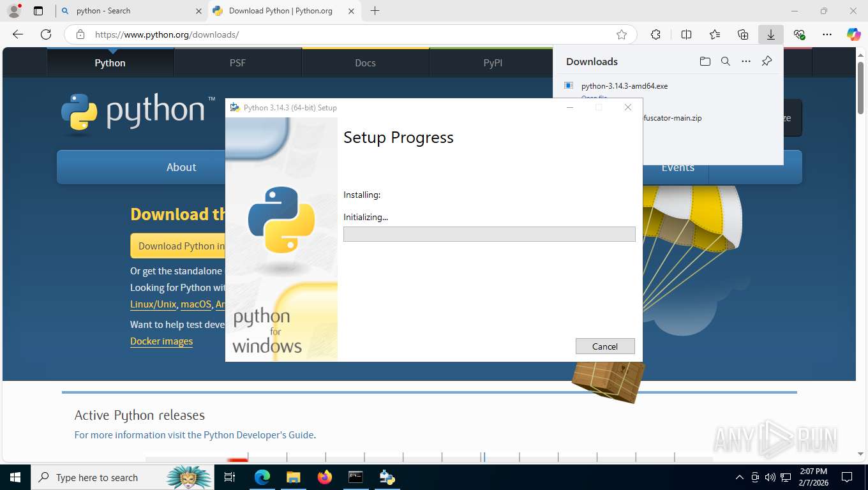The height and width of the screenshot is (490, 868).
Task: Close the Python Setup dialog
Action: [x=628, y=107]
